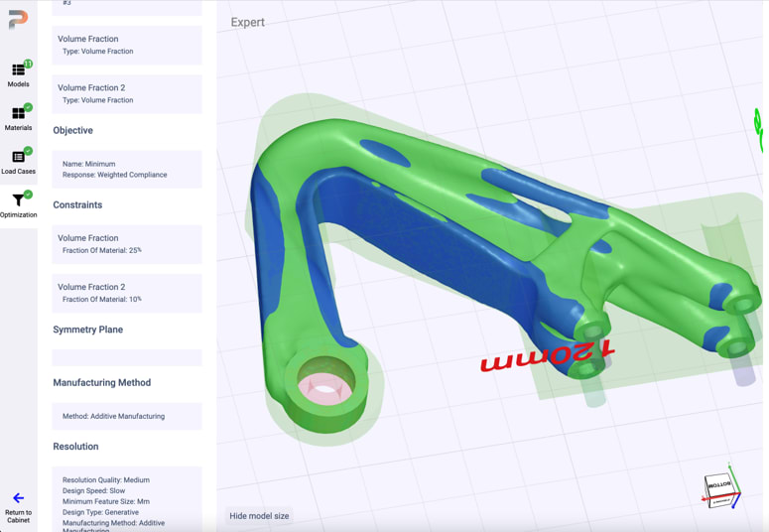
Task: Click the orientation cube BOTTOM face
Action: 718,485
